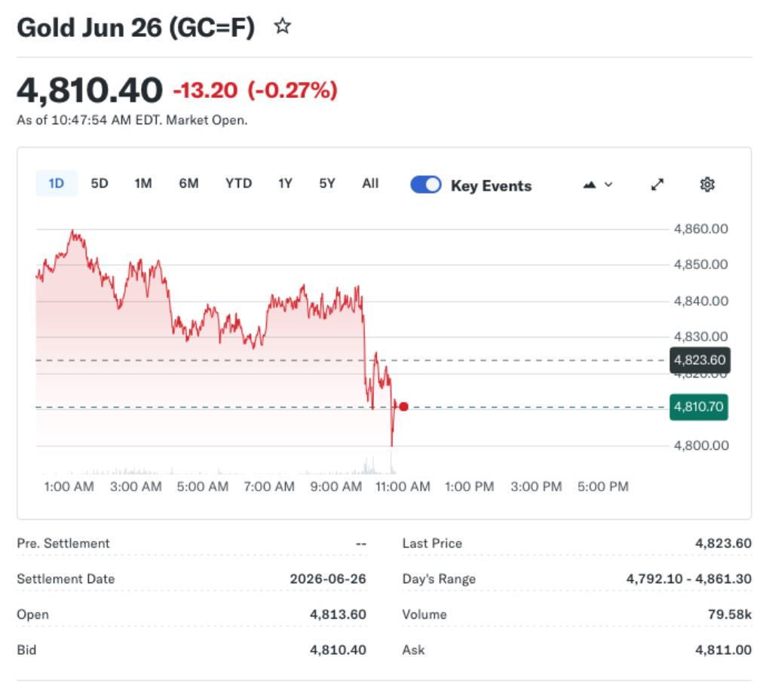Image resolution: width=772 pixels, height=700 pixels.
Task: View the All-time chart range
Action: click(370, 183)
